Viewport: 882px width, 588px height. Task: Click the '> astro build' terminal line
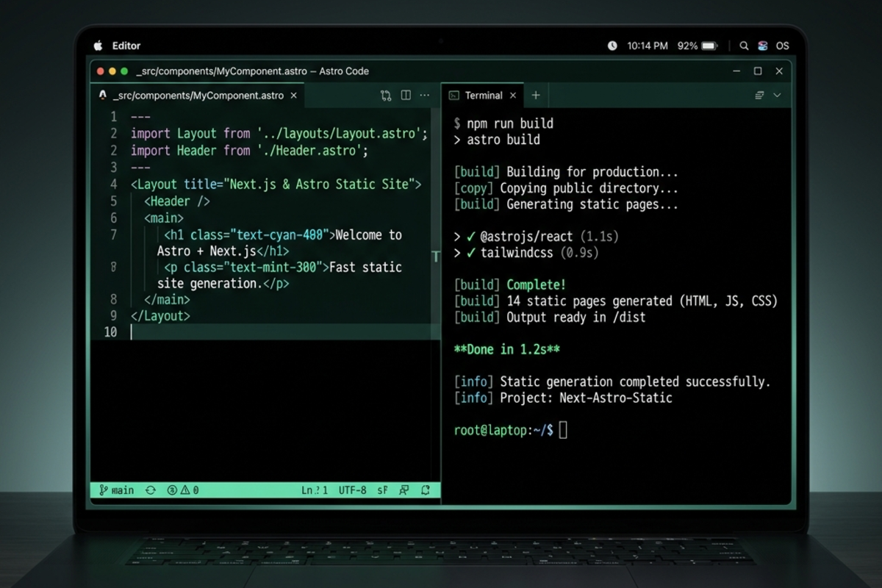[x=497, y=140]
